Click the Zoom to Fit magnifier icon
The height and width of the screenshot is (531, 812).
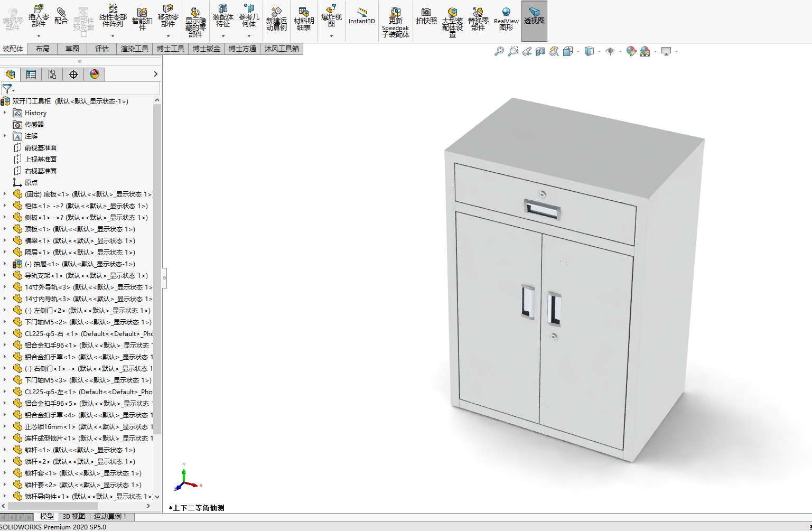coord(499,51)
